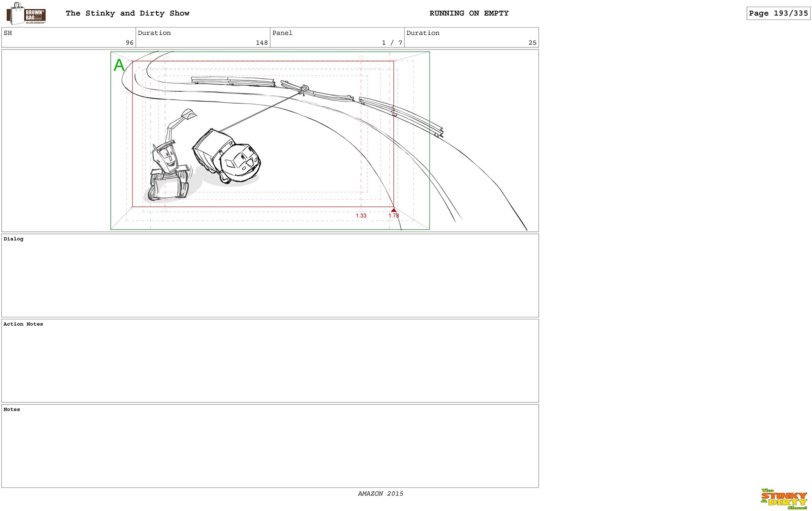Screen dimensions: 812x511
Task: Click the 'Panel' column label
Action: coord(282,33)
